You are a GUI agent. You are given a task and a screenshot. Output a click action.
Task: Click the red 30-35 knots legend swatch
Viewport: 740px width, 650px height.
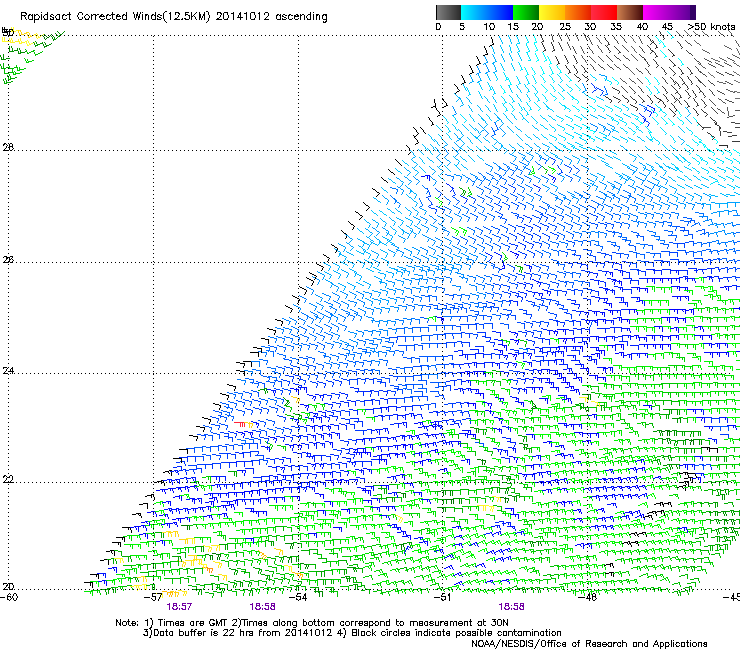[x=604, y=12]
